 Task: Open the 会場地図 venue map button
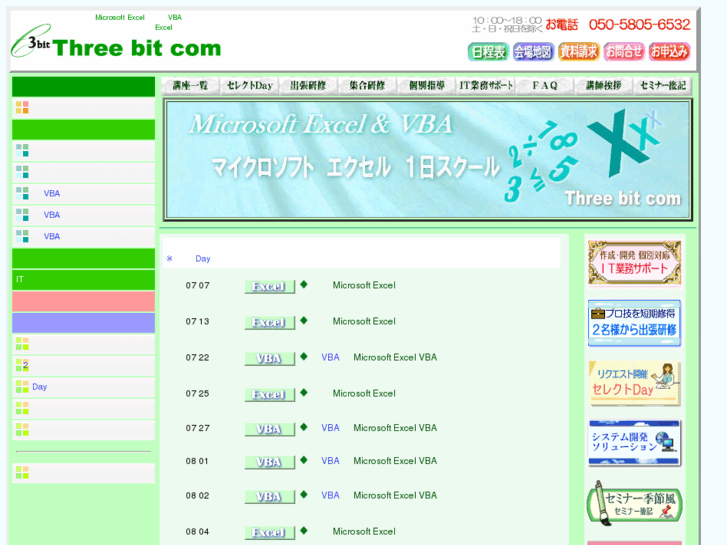coord(533,51)
